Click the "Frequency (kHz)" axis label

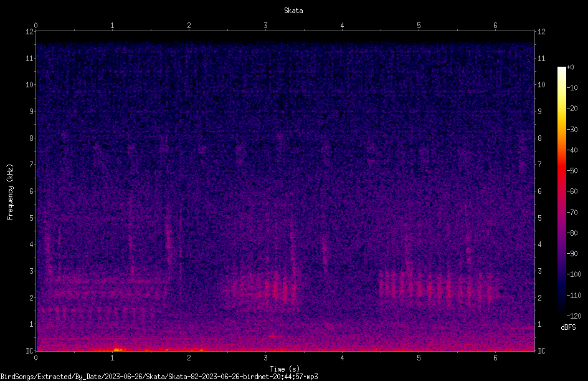[10, 192]
